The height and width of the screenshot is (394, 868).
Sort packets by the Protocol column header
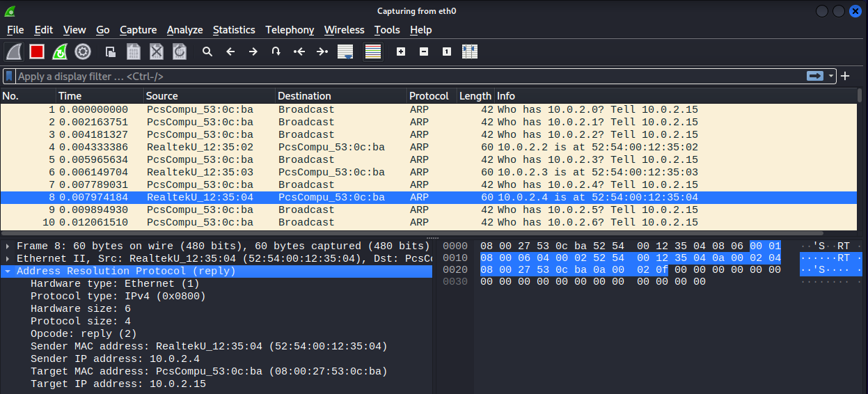429,96
